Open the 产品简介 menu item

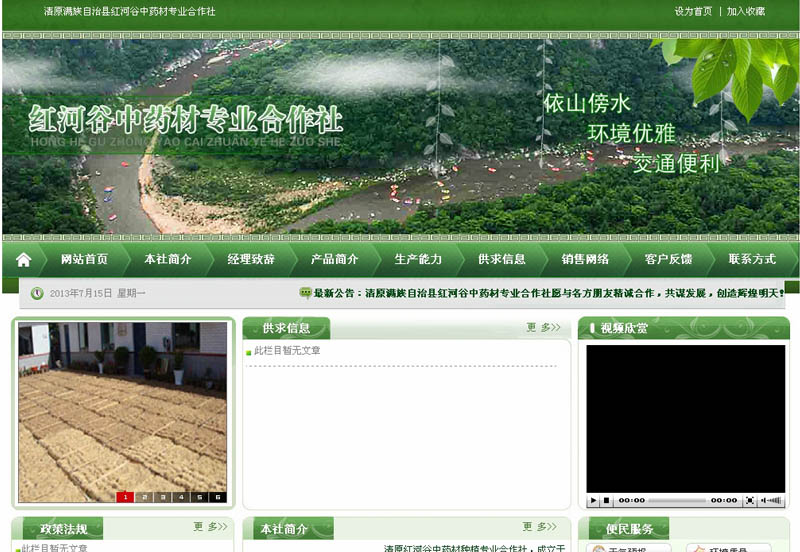tap(334, 259)
